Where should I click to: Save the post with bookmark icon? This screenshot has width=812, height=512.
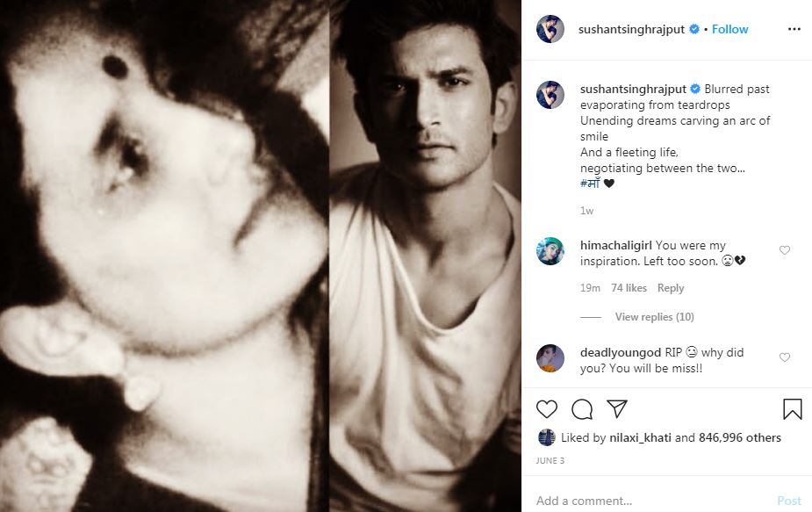793,409
